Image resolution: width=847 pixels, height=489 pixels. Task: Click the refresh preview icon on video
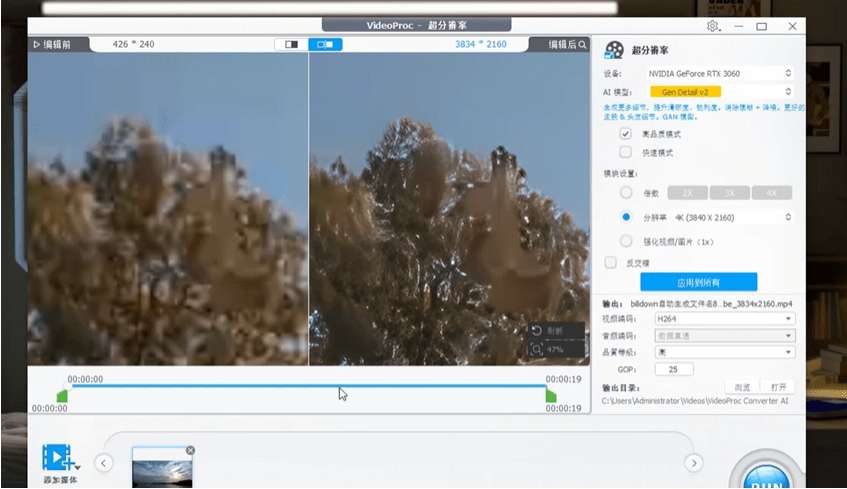(538, 330)
